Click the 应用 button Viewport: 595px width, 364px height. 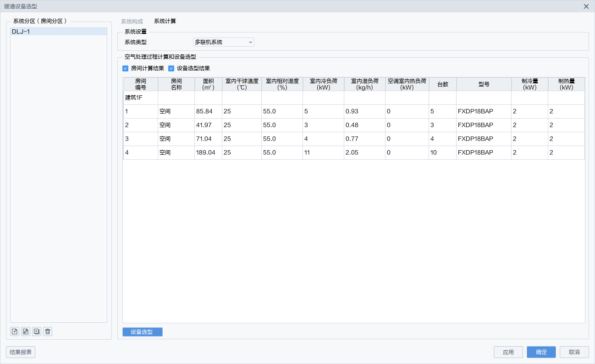(x=508, y=352)
